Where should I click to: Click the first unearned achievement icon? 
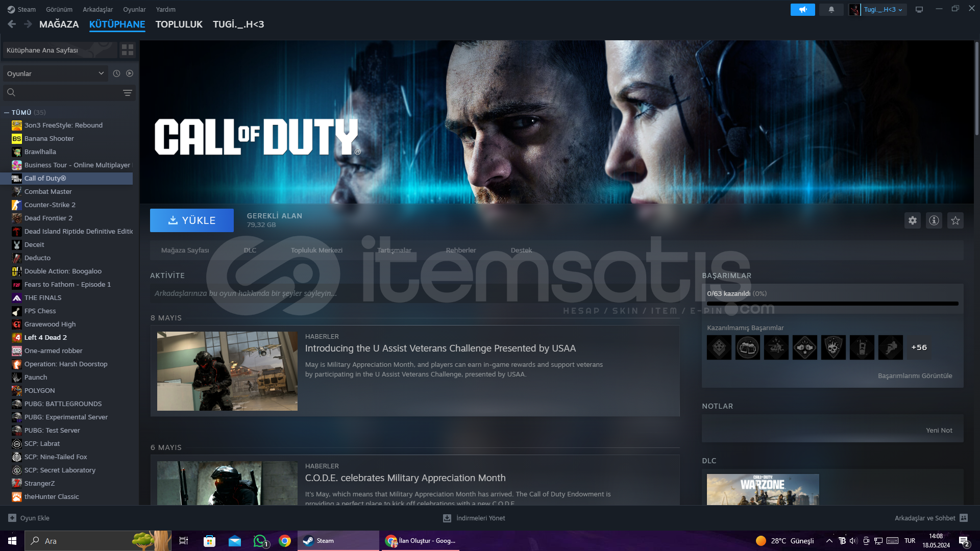(x=719, y=347)
